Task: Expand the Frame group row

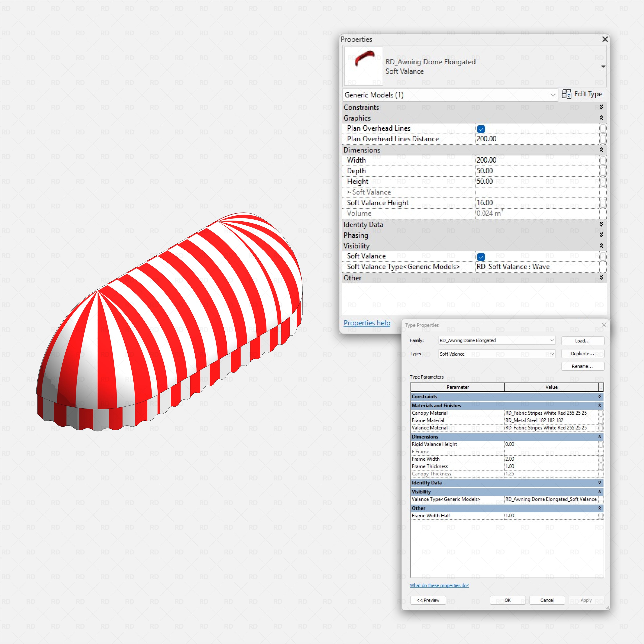Action: pyautogui.click(x=413, y=452)
